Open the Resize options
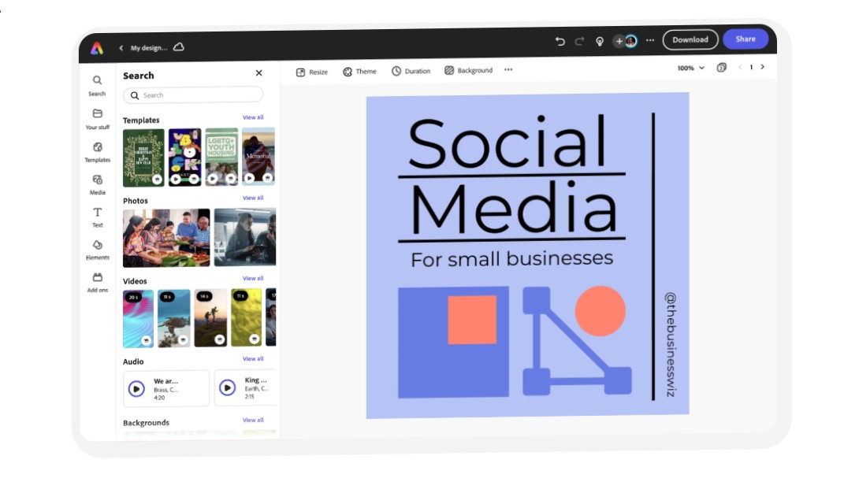This screenshot has width=859, height=504. point(313,71)
